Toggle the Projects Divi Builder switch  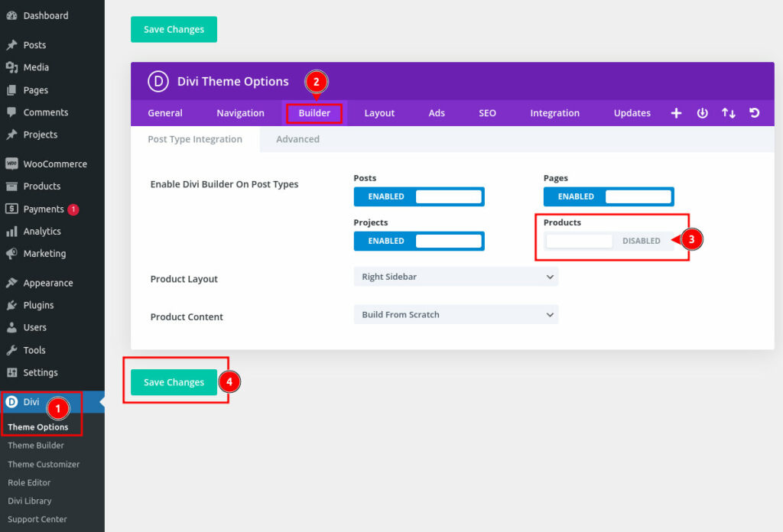tap(419, 241)
